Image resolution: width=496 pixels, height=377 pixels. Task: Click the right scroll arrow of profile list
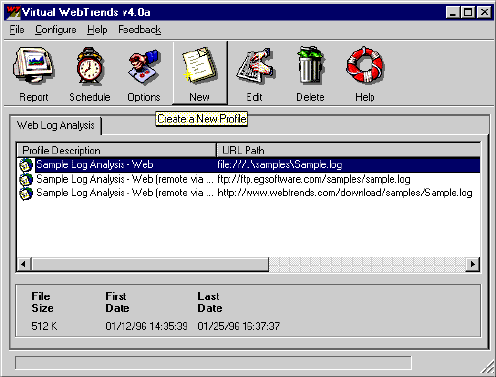[473, 264]
